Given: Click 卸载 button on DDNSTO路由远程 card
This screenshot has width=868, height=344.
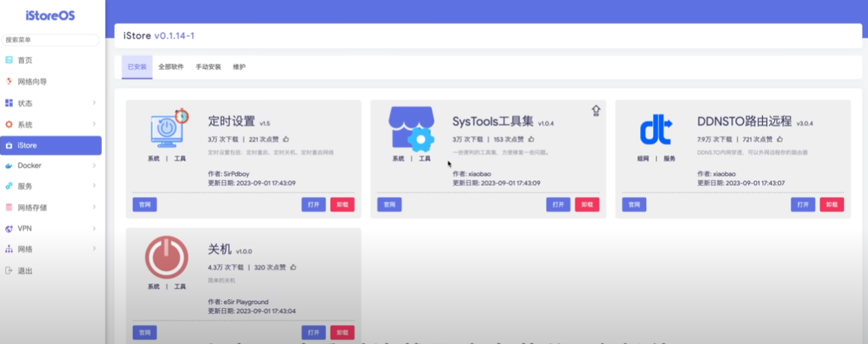Looking at the screenshot, I should [x=831, y=205].
